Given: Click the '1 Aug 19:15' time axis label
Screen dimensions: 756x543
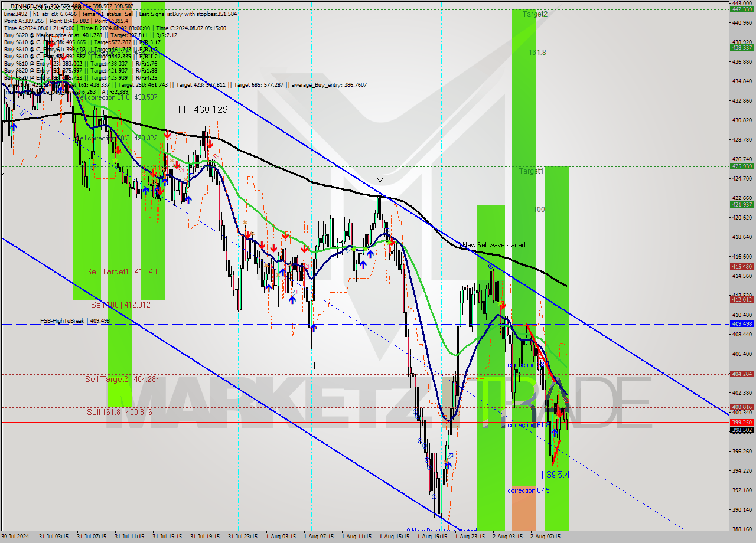Looking at the screenshot, I should coord(432,537).
